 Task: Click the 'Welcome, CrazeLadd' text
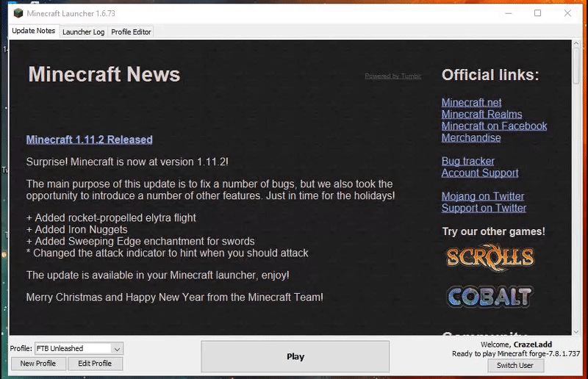pyautogui.click(x=517, y=344)
